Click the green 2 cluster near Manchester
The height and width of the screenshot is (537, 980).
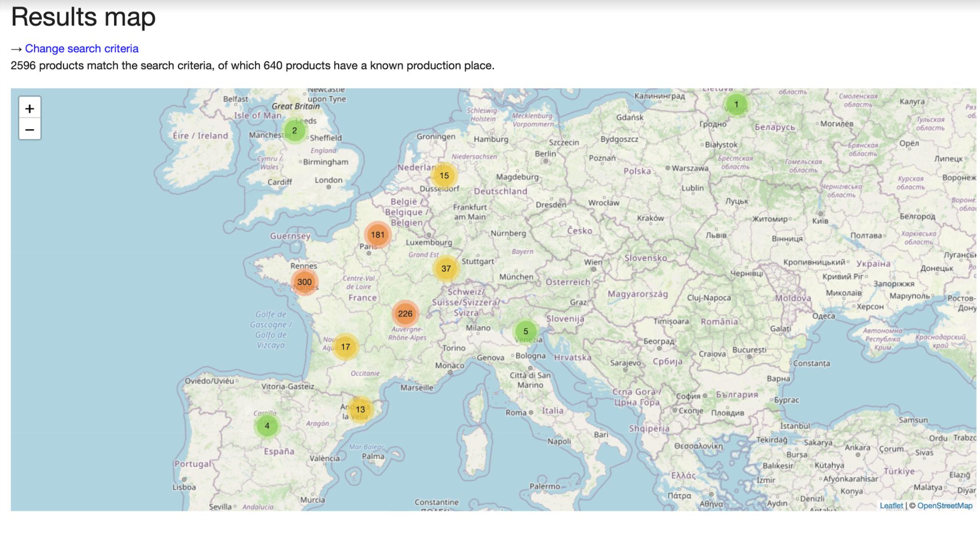[294, 131]
